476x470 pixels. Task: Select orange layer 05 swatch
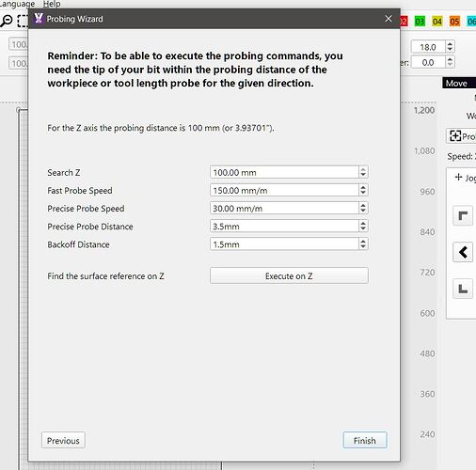coord(454,22)
